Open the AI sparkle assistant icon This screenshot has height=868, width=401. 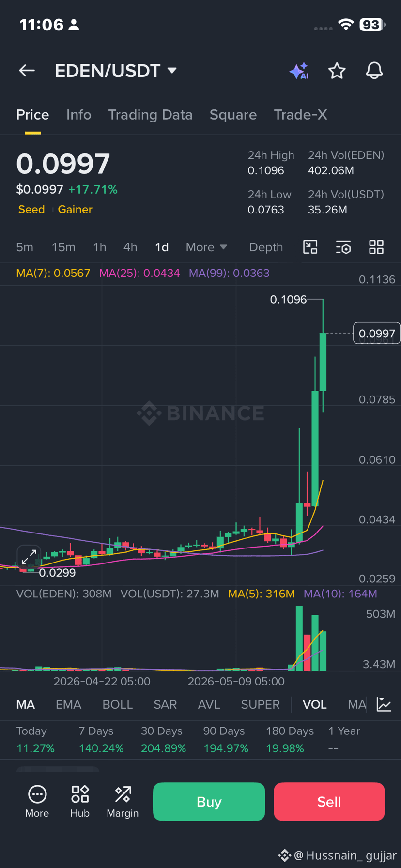coord(299,71)
